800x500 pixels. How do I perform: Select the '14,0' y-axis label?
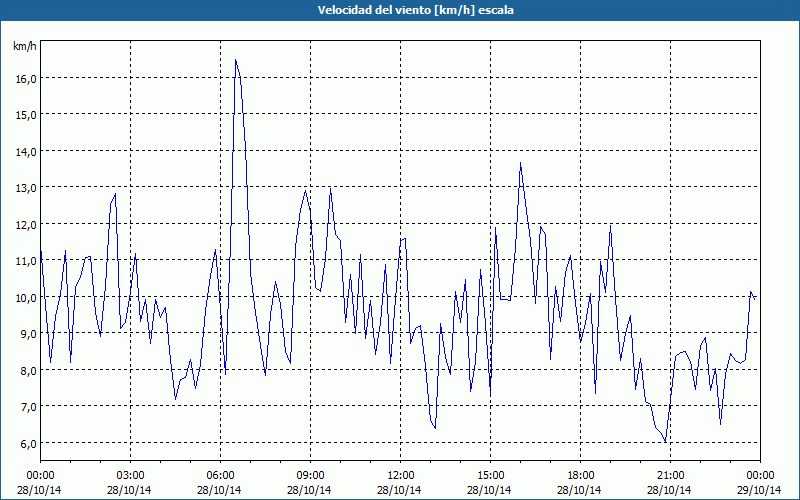tap(27, 151)
